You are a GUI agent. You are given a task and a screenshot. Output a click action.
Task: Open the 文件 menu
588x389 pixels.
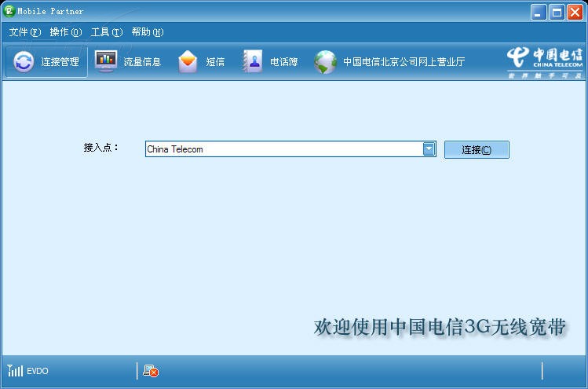coord(24,32)
